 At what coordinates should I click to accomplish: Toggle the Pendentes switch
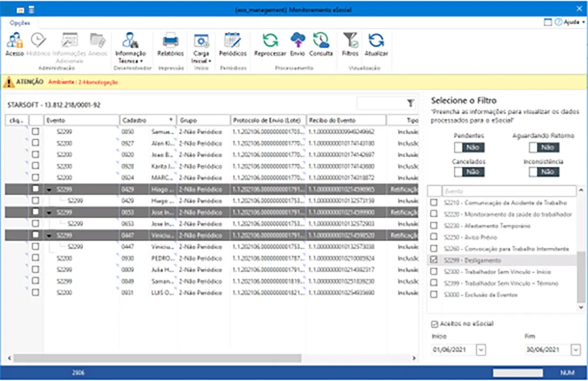(470, 148)
